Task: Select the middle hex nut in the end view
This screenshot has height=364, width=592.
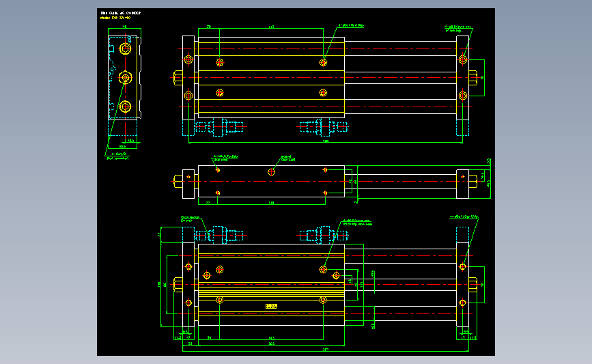Action: [126, 78]
